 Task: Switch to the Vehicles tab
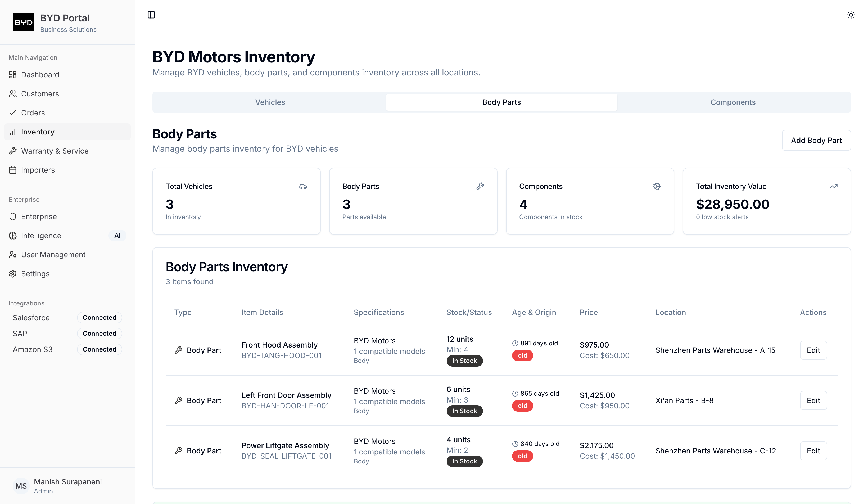[270, 102]
